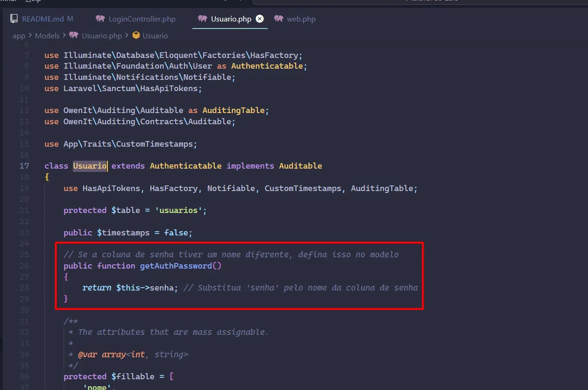Click the PHP icon beside Usuario.php in breadcrumb

(x=73, y=35)
